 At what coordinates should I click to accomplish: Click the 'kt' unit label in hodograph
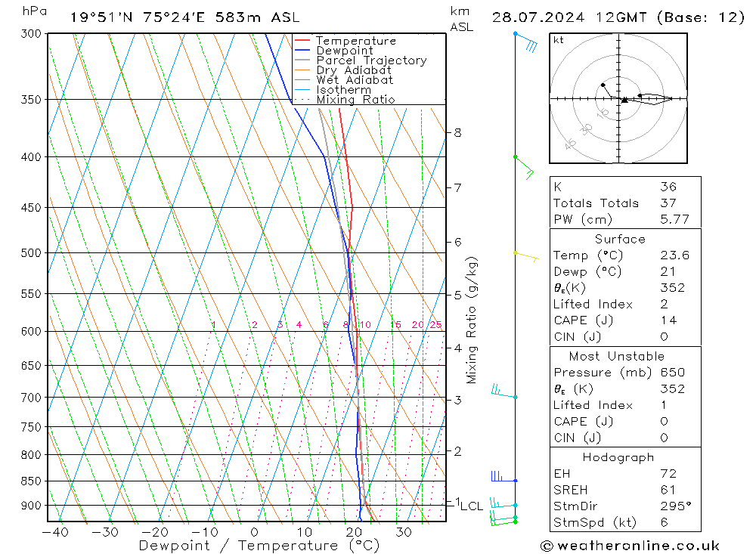click(559, 40)
